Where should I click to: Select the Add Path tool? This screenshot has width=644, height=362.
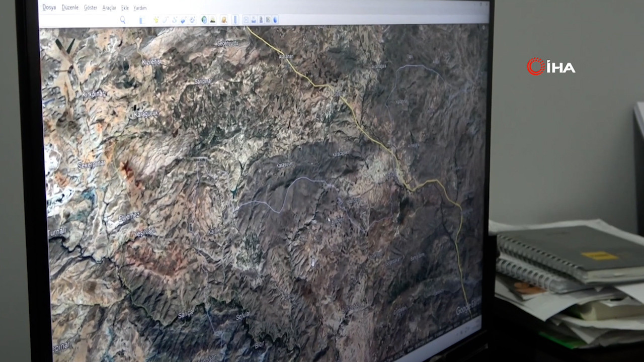[x=174, y=20]
